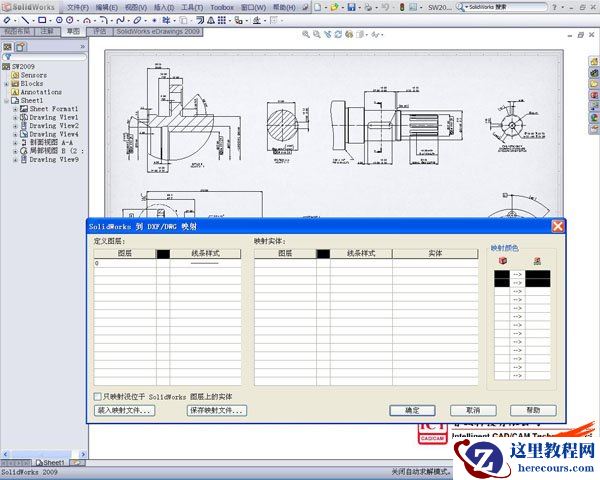Viewport: 600px width, 480px height.
Task: Expand the Blocks tree node
Action: (x=6, y=83)
